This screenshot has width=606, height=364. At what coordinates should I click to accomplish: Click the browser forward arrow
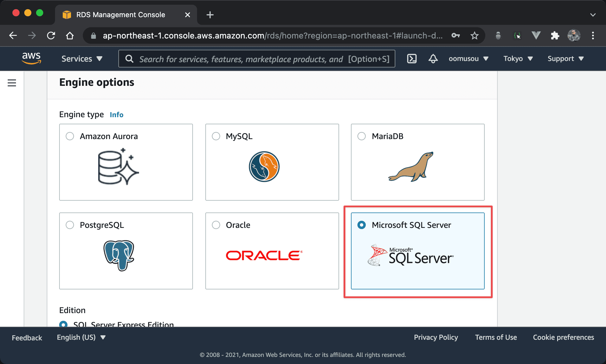(32, 36)
